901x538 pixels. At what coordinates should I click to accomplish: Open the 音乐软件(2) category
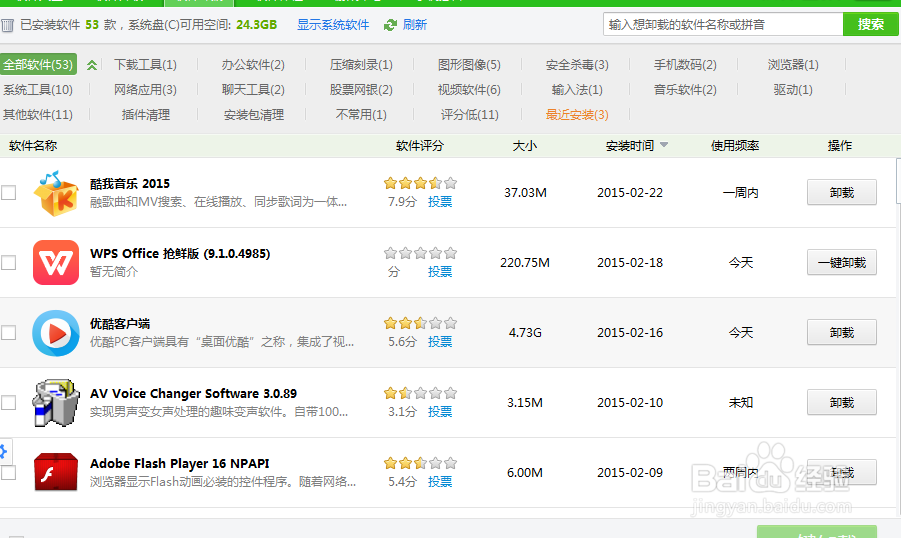click(686, 90)
